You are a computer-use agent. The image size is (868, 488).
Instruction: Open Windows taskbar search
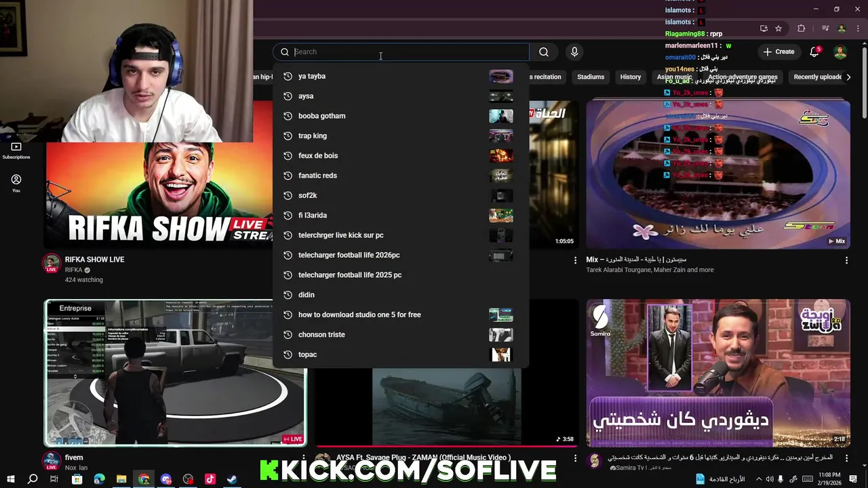(33, 479)
